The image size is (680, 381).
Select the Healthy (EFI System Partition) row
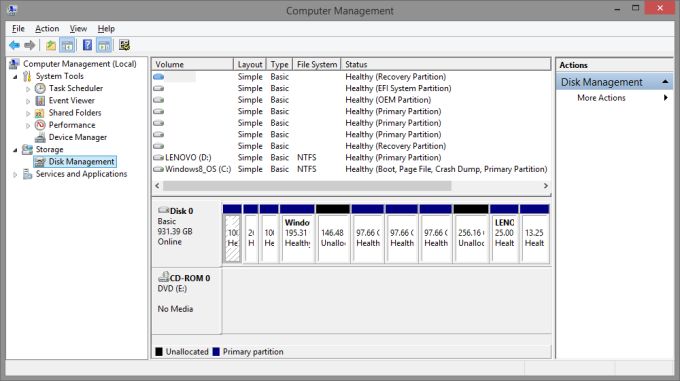pyautogui.click(x=351, y=88)
